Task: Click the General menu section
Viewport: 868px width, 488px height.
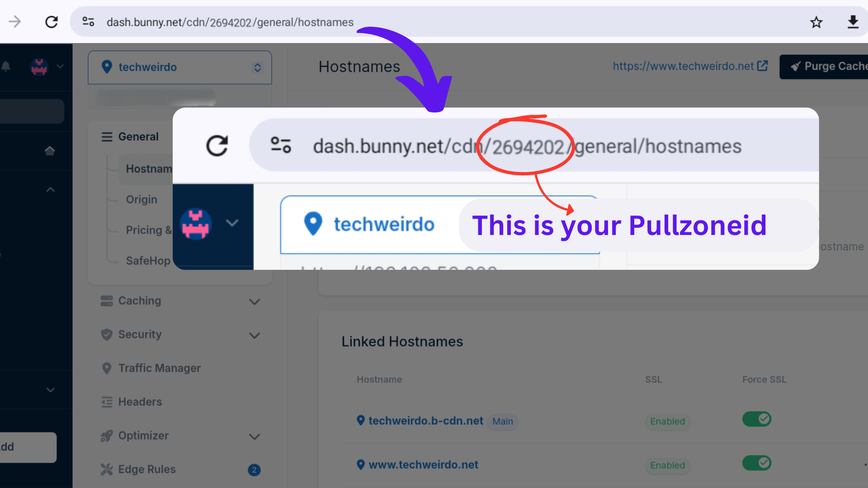Action: pos(138,137)
